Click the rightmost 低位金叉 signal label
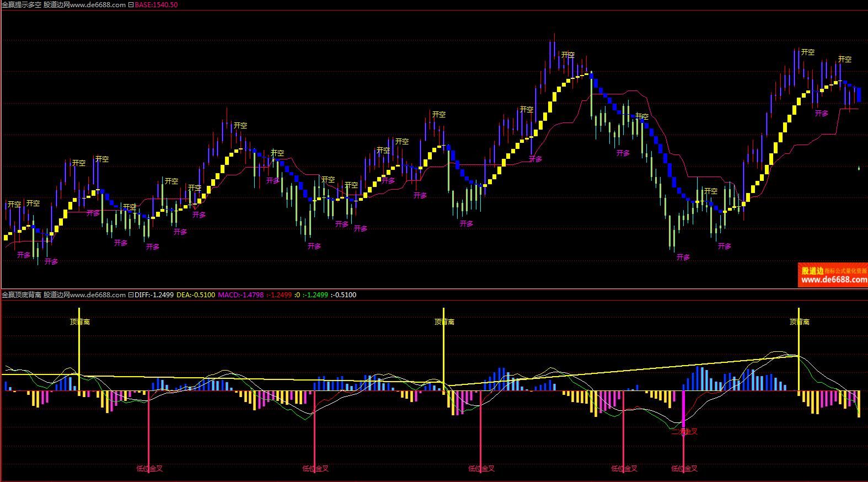 click(684, 469)
